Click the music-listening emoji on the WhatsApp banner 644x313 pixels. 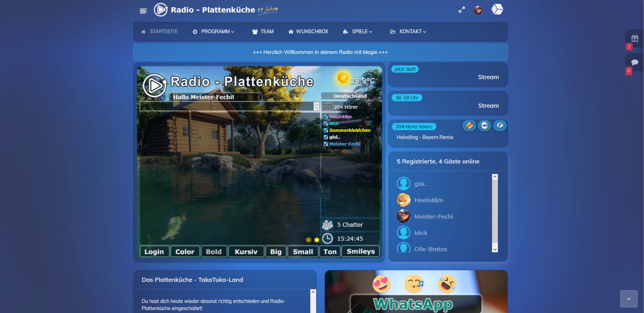click(x=414, y=284)
